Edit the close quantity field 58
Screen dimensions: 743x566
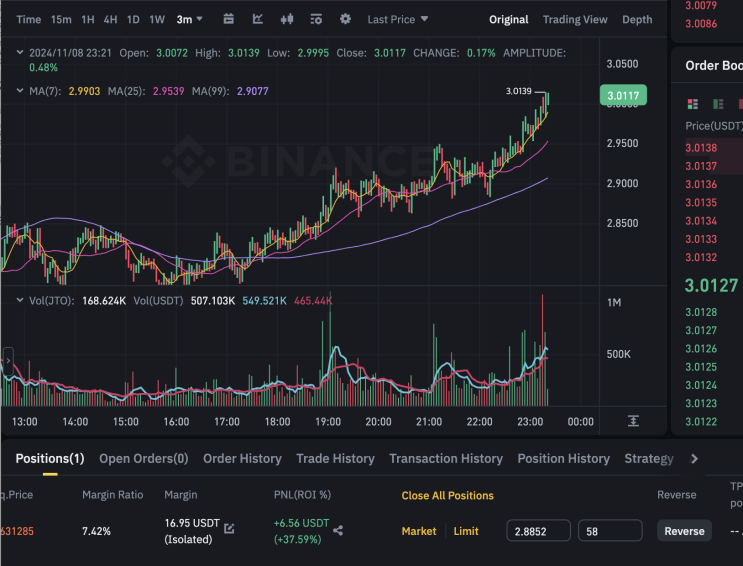[610, 531]
